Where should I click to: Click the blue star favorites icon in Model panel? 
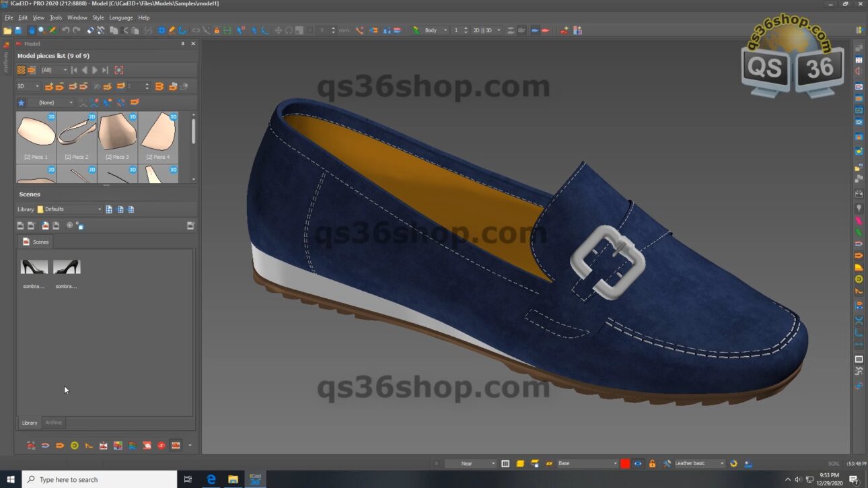(22, 102)
